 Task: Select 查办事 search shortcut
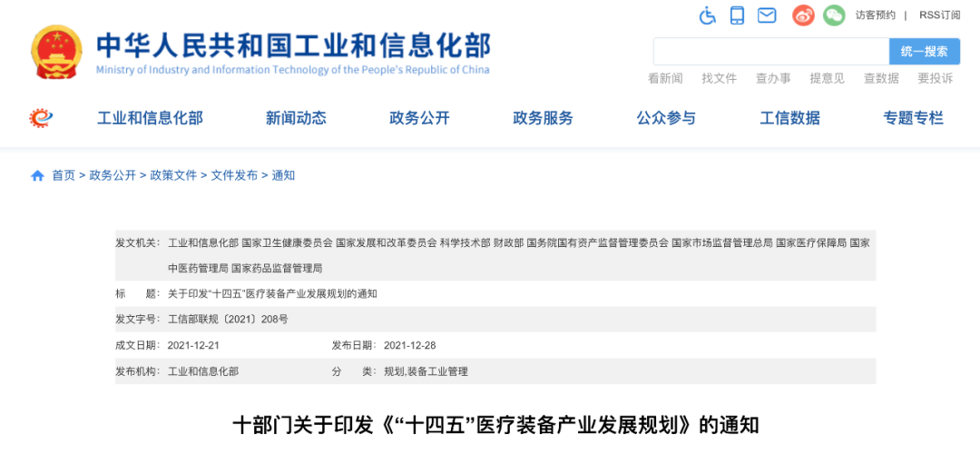tap(773, 78)
